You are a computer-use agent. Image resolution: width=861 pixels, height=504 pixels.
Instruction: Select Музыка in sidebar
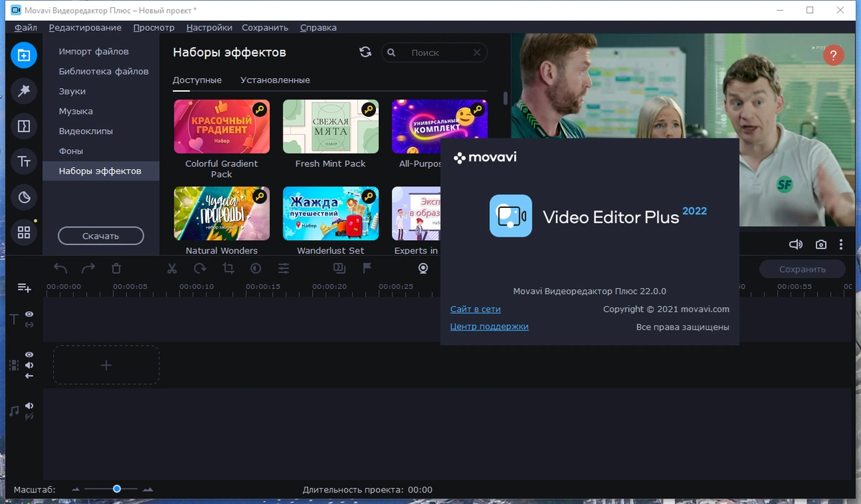pyautogui.click(x=101, y=111)
